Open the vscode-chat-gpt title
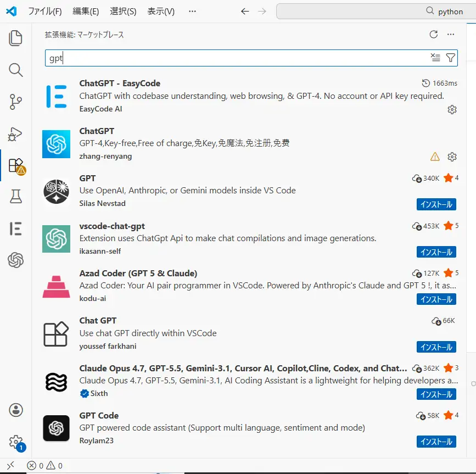476x474 pixels. (112, 226)
